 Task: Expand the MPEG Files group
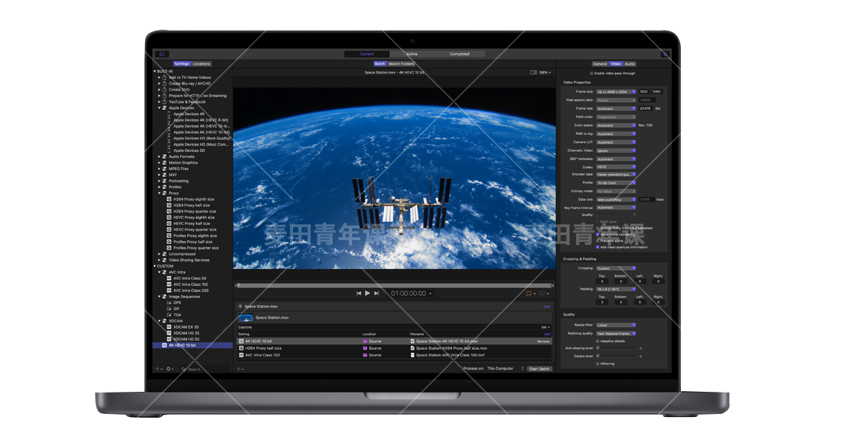click(159, 169)
